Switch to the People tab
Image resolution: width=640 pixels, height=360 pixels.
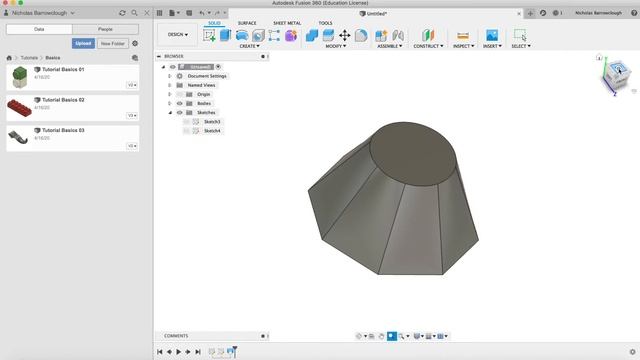click(105, 29)
